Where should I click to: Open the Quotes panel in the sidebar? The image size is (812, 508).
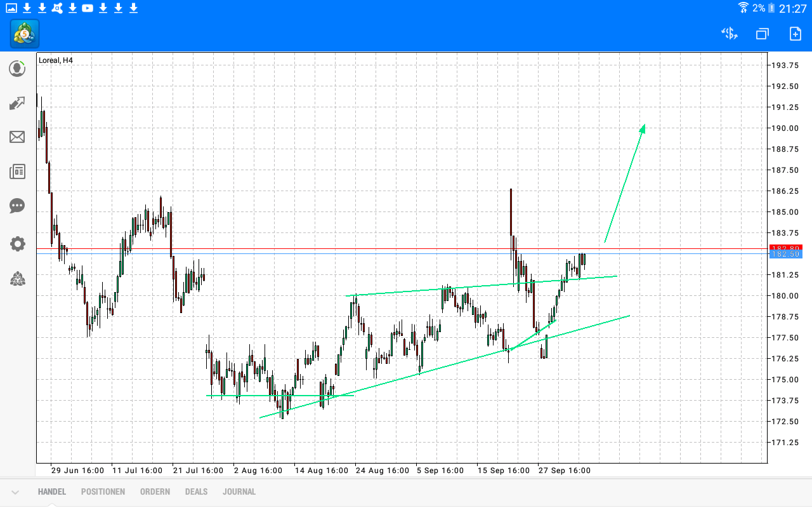[x=17, y=68]
